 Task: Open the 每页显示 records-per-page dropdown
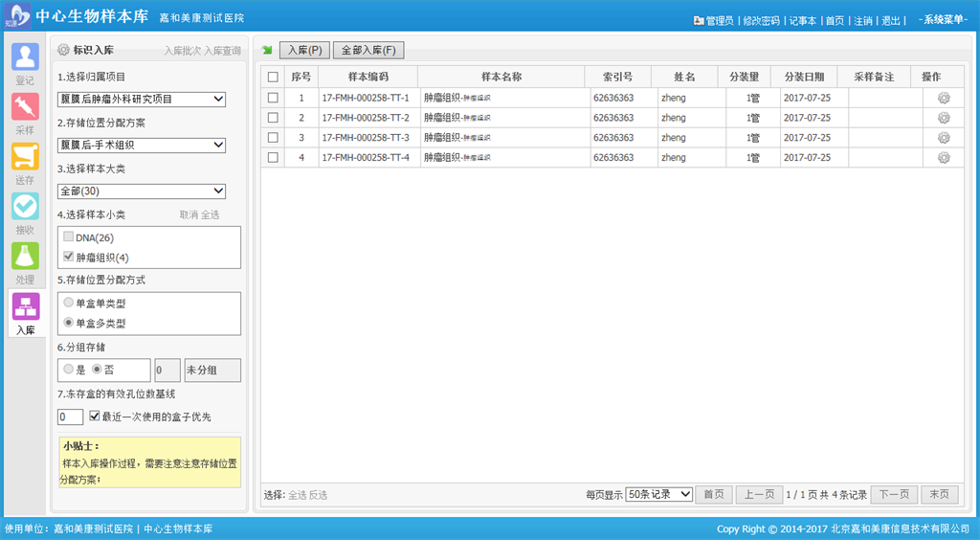pyautogui.click(x=658, y=495)
